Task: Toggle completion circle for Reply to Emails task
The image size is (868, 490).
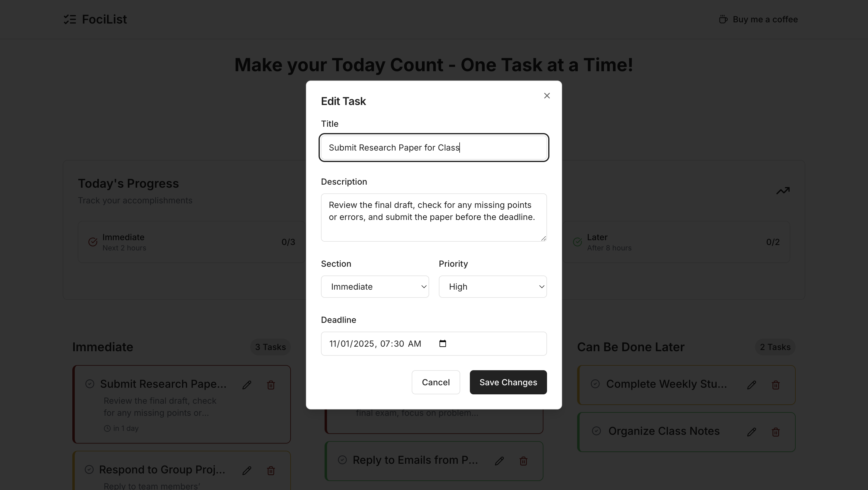Action: 342,460
